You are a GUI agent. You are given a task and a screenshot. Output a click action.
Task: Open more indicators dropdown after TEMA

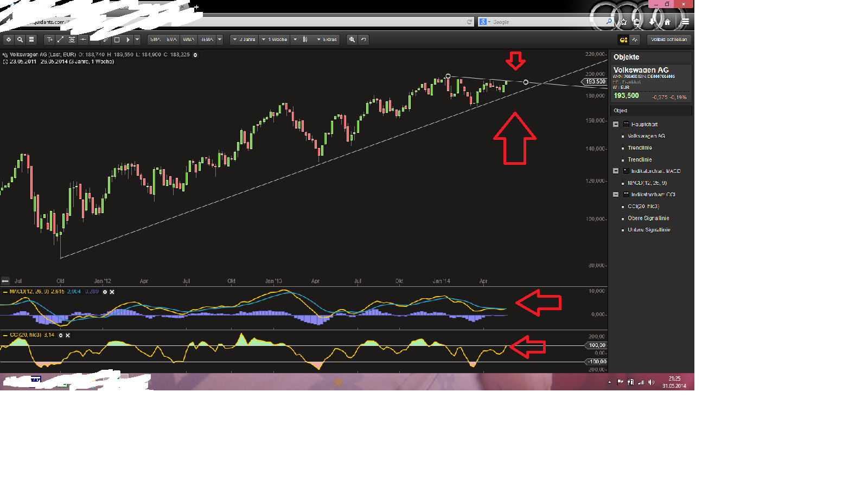click(x=220, y=40)
